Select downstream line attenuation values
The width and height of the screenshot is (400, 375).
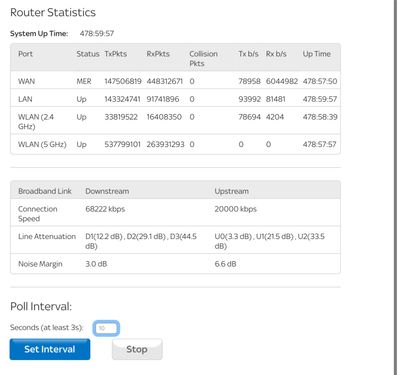click(141, 241)
